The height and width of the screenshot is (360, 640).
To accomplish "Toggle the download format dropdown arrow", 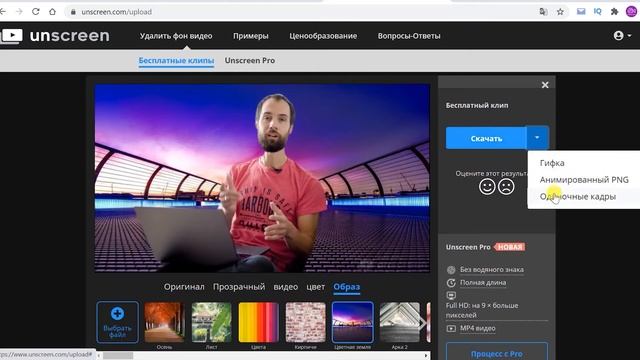I will point(537,138).
